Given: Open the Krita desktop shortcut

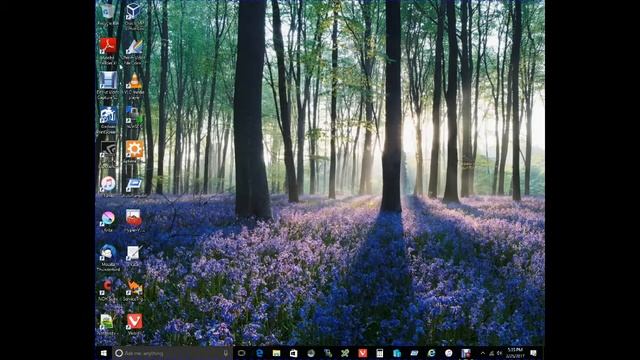Looking at the screenshot, I should point(108,220).
